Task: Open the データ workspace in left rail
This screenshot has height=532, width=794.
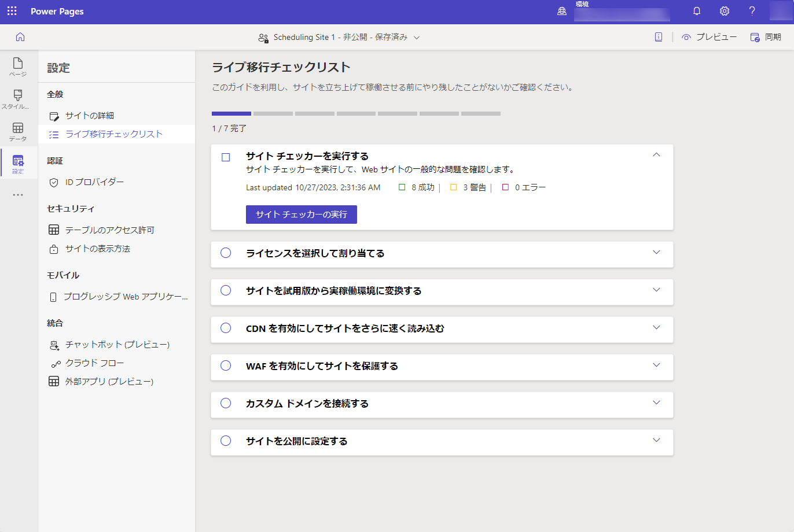Action: pos(18,132)
